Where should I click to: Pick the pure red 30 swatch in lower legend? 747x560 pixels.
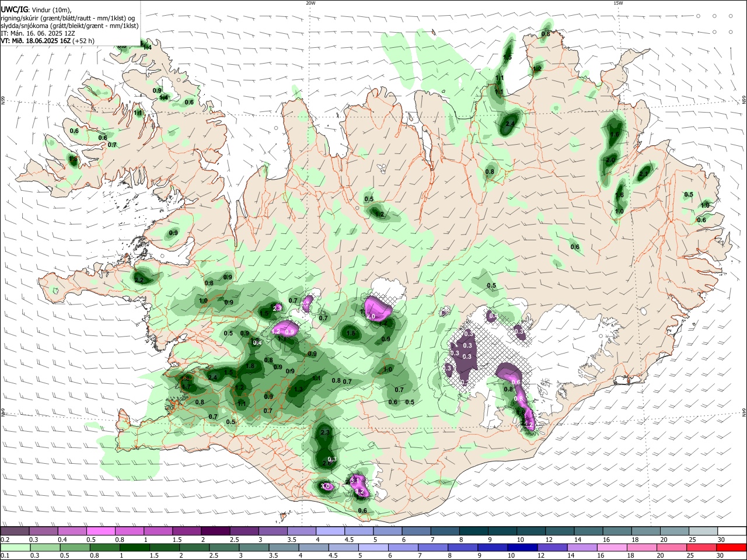pyautogui.click(x=732, y=547)
